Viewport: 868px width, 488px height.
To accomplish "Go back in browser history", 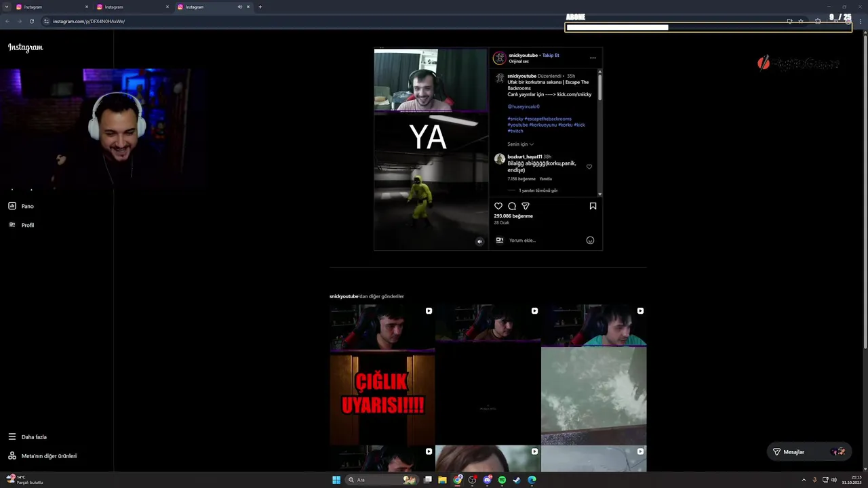I will pyautogui.click(x=7, y=21).
